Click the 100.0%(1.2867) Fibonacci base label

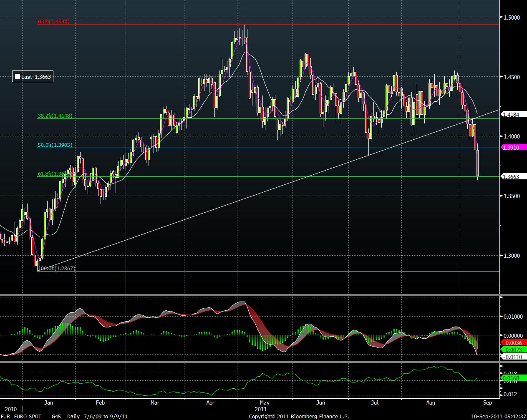(x=56, y=269)
